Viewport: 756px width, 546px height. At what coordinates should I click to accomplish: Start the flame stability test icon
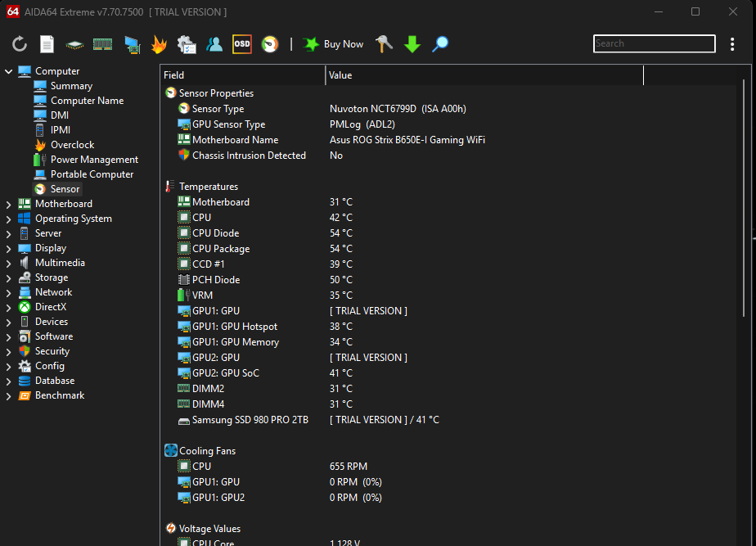click(x=159, y=44)
